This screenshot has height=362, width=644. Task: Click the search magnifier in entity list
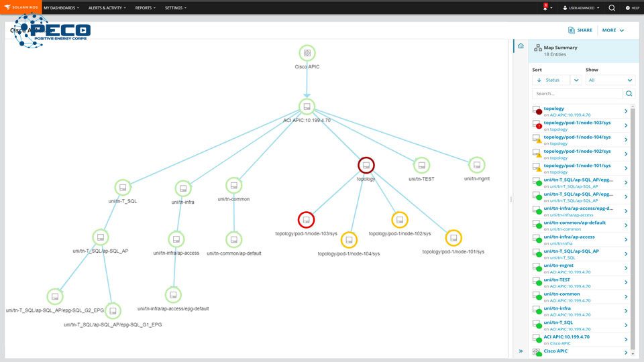pyautogui.click(x=629, y=94)
